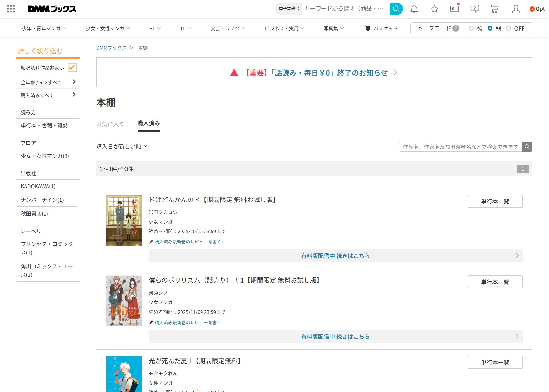The image size is (549, 392).
Task: Open notifications bell icon
Action: [x=414, y=9]
